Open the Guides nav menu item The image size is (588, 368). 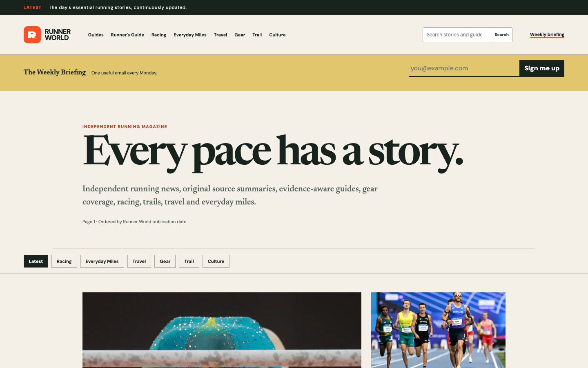[x=96, y=35]
